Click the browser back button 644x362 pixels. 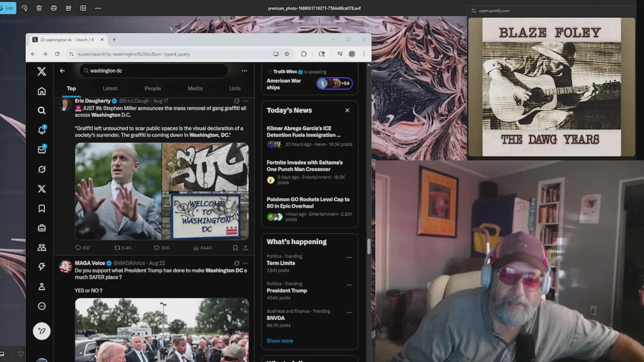tap(33, 54)
